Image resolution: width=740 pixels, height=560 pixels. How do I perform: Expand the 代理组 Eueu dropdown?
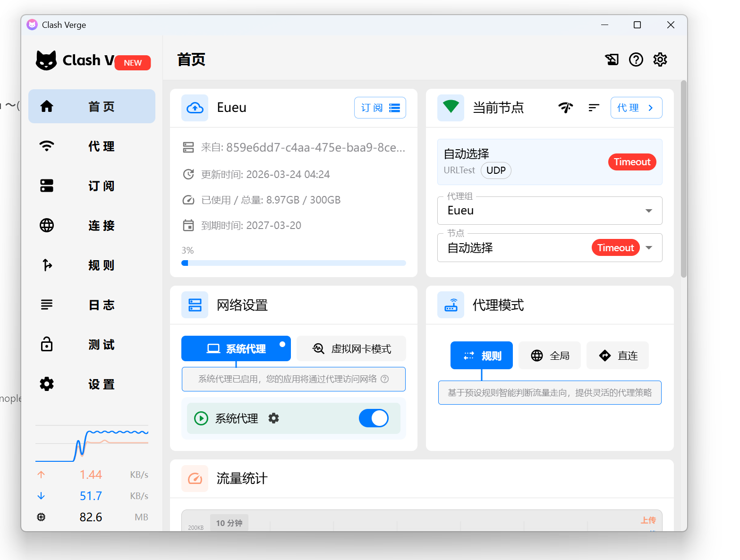[x=648, y=211]
